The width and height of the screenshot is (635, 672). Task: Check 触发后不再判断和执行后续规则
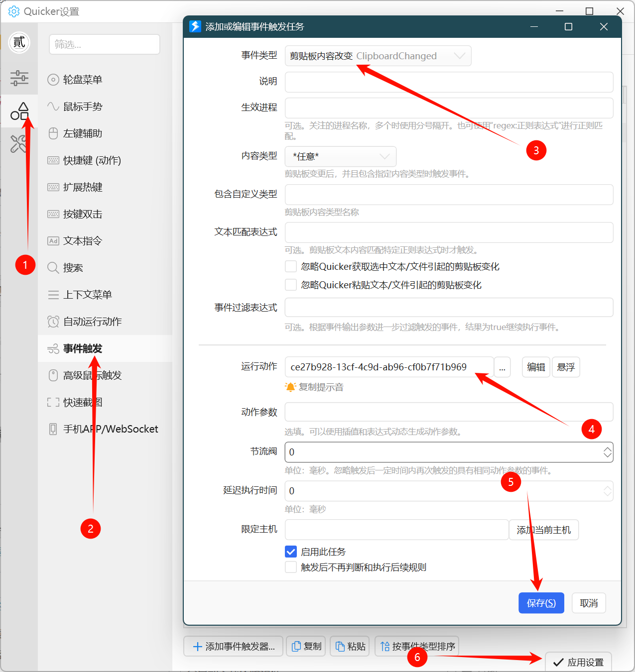[291, 567]
